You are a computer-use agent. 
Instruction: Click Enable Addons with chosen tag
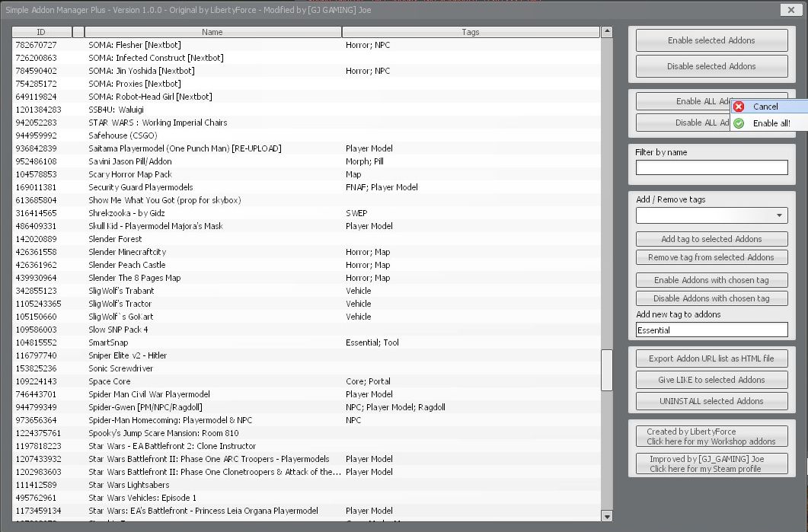pyautogui.click(x=711, y=280)
